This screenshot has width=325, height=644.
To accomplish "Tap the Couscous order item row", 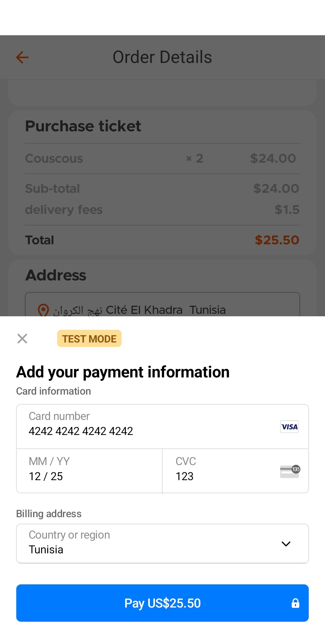I will pyautogui.click(x=162, y=158).
